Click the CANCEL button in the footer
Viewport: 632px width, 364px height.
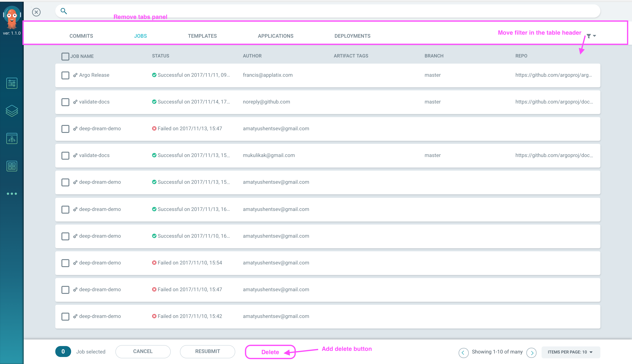[143, 351]
